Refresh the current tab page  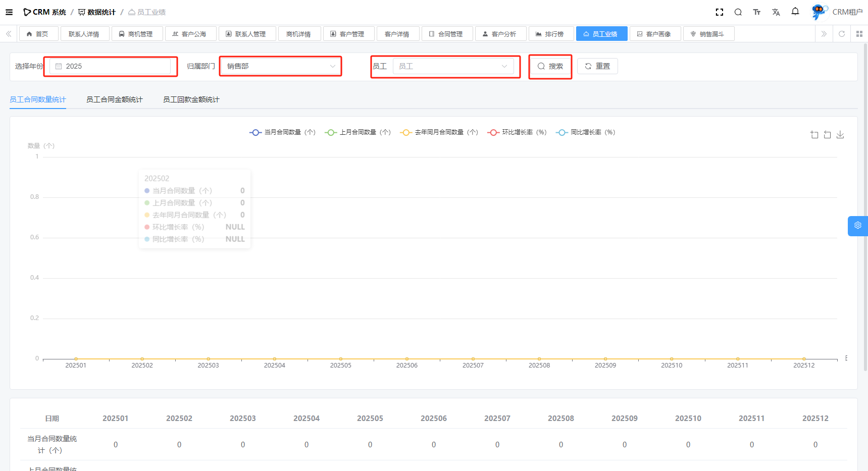click(842, 34)
